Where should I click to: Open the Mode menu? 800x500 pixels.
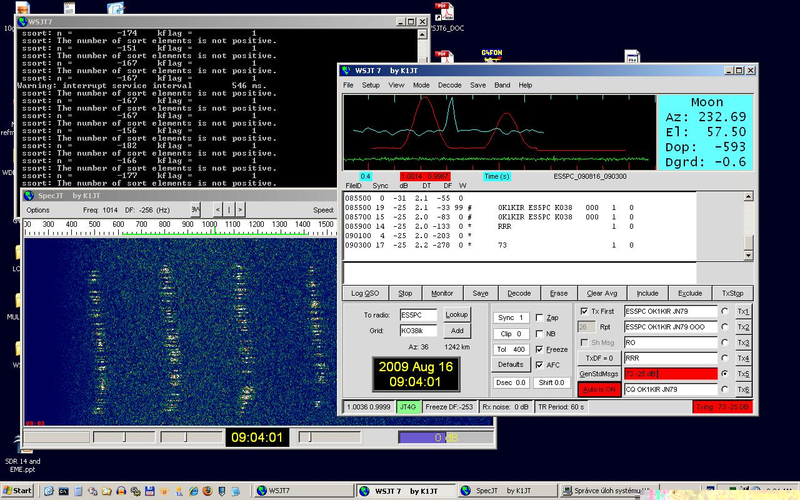point(421,85)
